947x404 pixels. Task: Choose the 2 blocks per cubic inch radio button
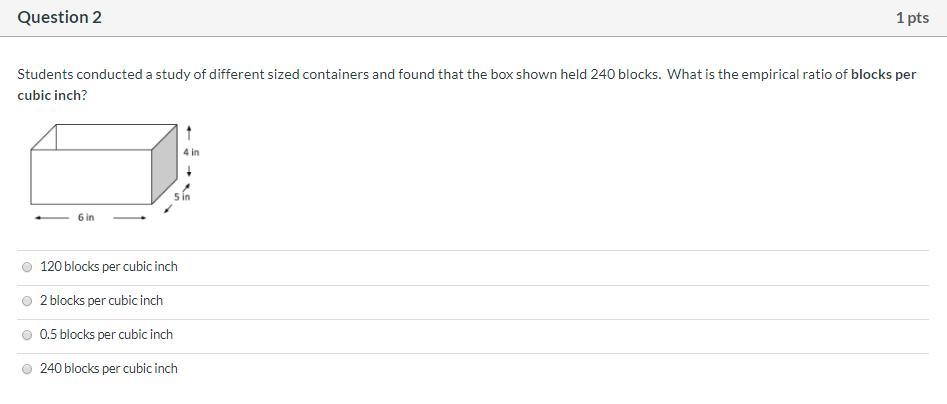click(x=27, y=301)
